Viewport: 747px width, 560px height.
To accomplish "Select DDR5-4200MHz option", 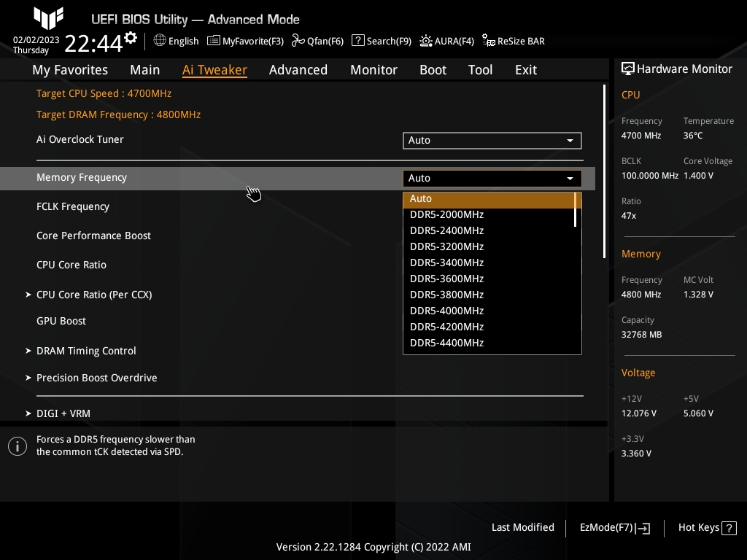I will coord(489,327).
